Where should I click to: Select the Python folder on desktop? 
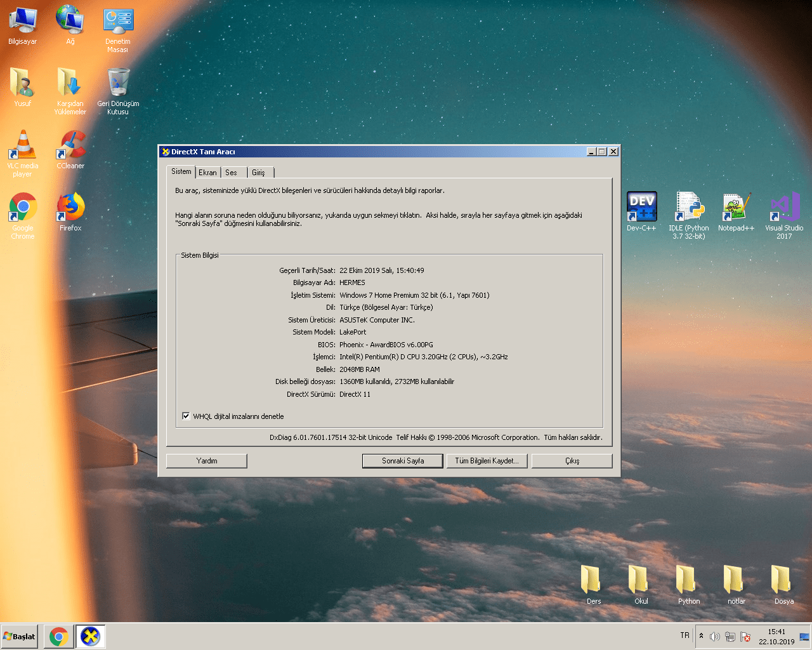(689, 584)
